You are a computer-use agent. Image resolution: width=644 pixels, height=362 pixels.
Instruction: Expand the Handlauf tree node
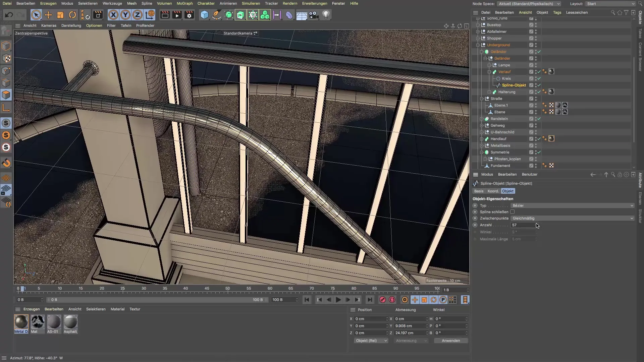[x=482, y=139]
